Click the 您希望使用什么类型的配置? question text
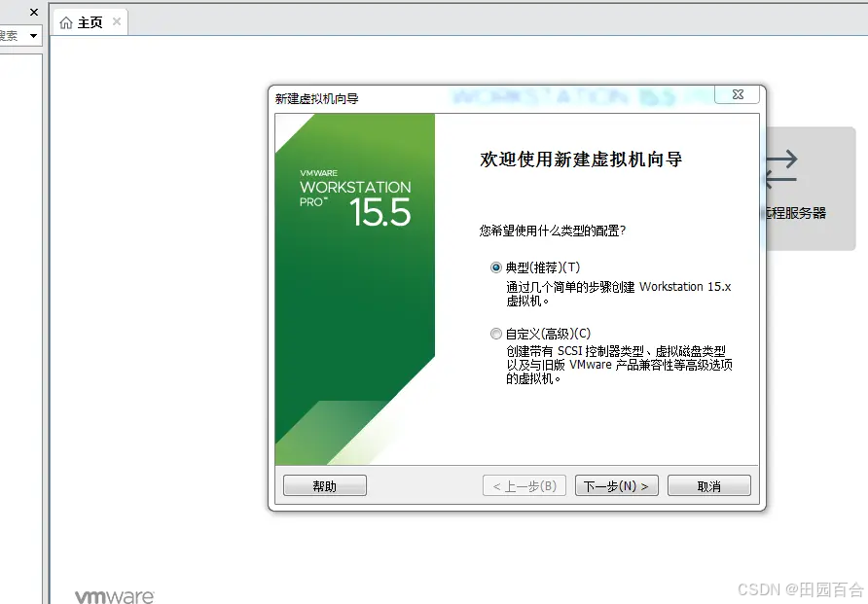The height and width of the screenshot is (604, 868). coord(552,231)
